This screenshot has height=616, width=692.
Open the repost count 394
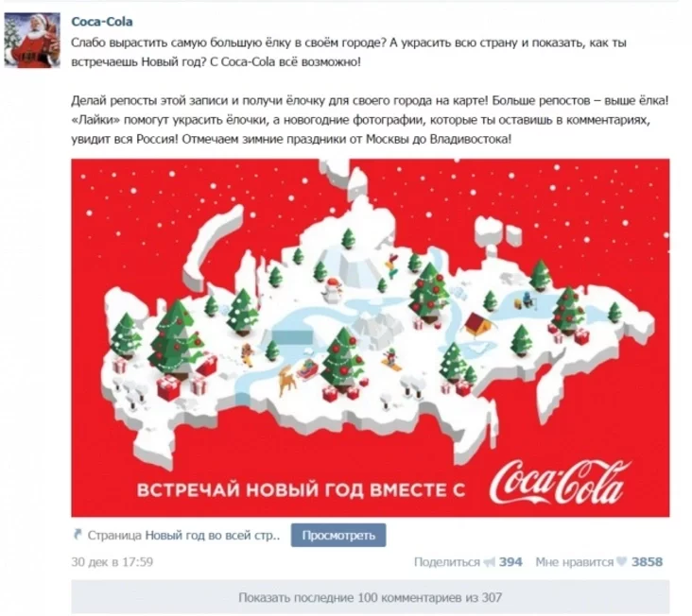[510, 562]
